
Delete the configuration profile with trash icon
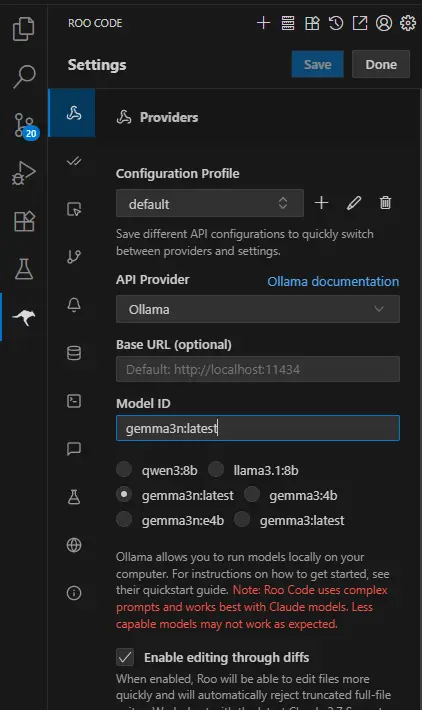[385, 202]
